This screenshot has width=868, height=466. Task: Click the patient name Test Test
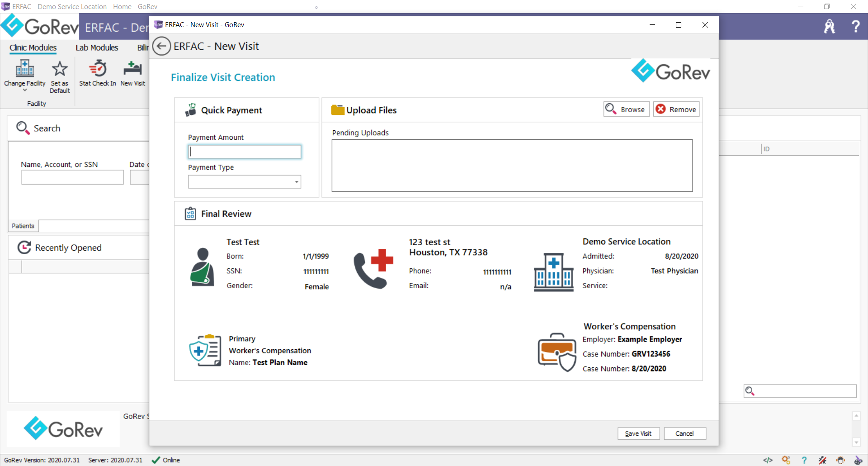click(x=243, y=242)
